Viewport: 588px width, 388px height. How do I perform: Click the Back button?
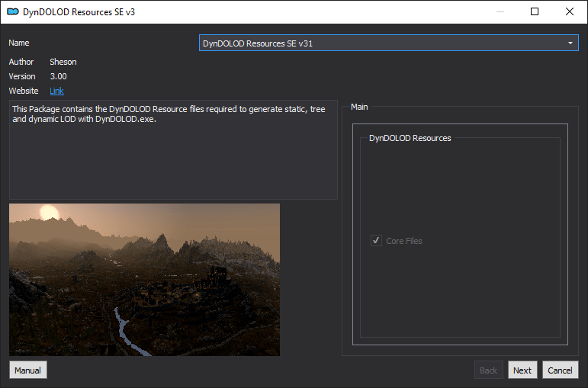pyautogui.click(x=488, y=370)
